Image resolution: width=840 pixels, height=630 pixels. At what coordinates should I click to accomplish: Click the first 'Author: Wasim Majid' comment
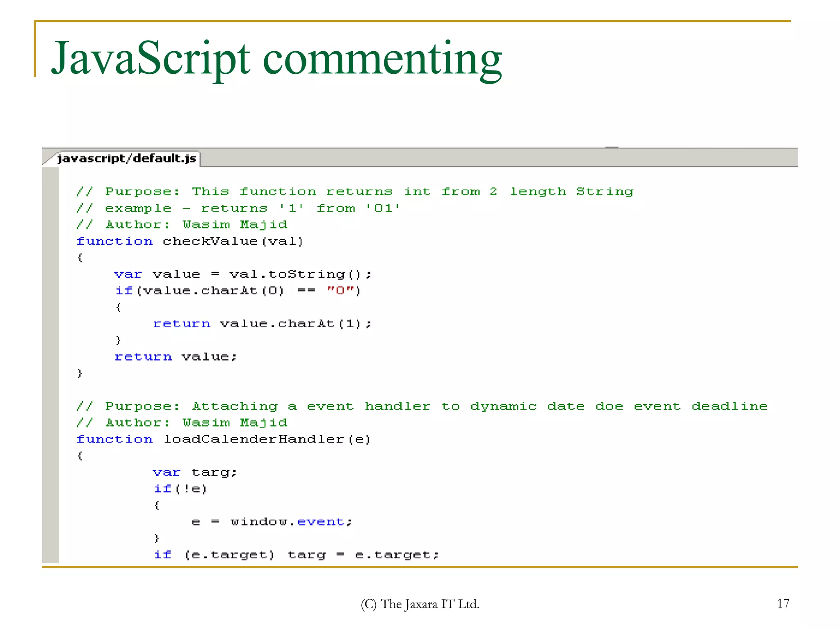182,225
